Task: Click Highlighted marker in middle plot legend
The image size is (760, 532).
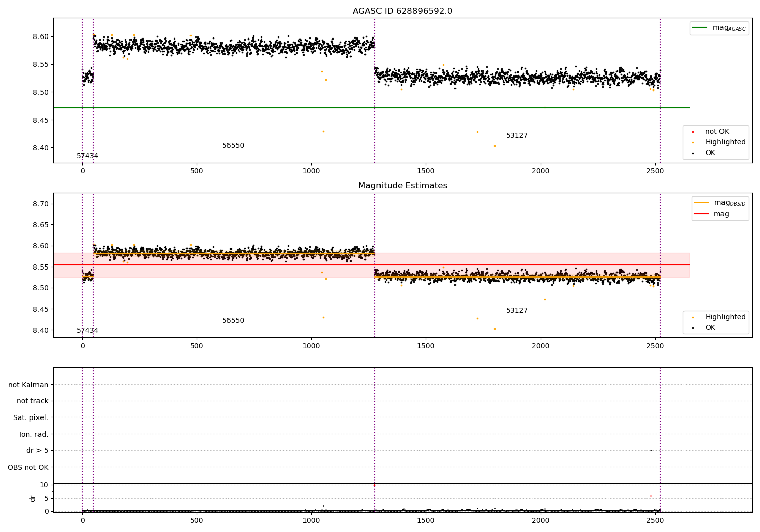Action: tap(693, 317)
